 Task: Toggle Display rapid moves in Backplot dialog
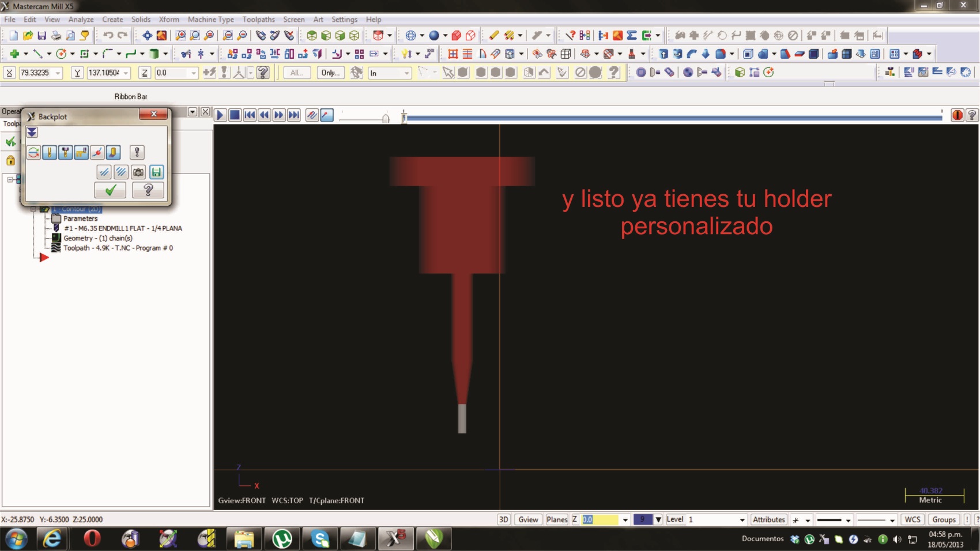point(81,153)
